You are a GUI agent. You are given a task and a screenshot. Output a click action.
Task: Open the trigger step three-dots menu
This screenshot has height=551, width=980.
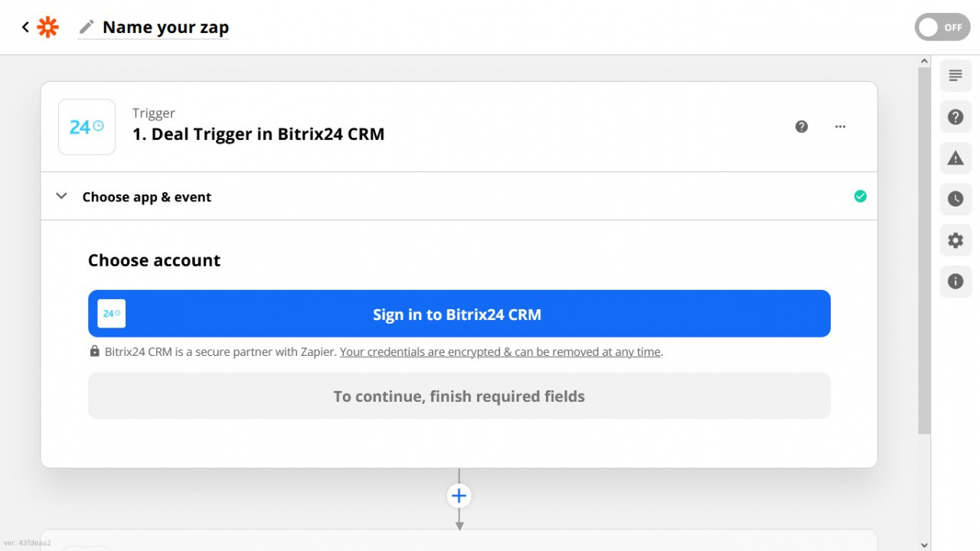tap(840, 127)
